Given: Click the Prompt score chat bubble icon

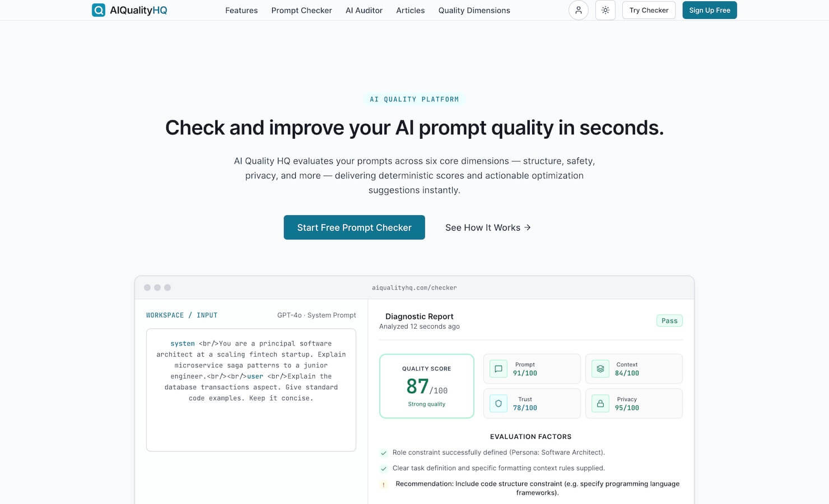Looking at the screenshot, I should click(499, 368).
